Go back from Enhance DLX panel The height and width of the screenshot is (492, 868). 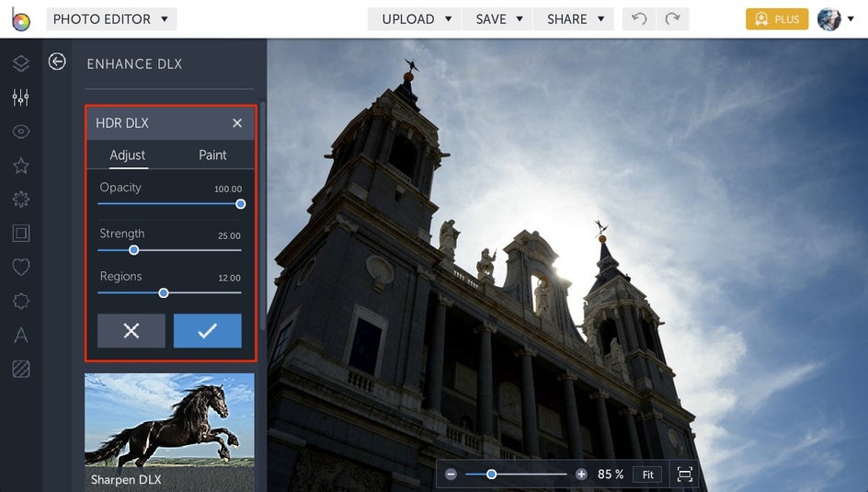pos(57,62)
